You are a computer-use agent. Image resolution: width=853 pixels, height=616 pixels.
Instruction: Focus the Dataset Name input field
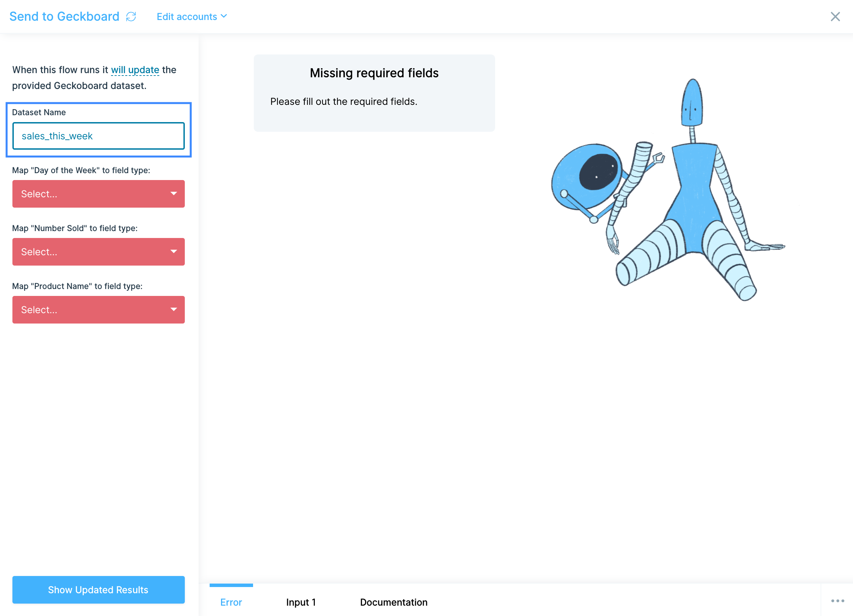99,136
